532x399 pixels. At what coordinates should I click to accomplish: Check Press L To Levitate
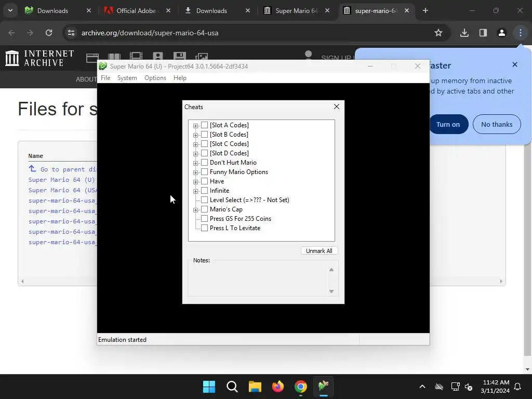(205, 228)
